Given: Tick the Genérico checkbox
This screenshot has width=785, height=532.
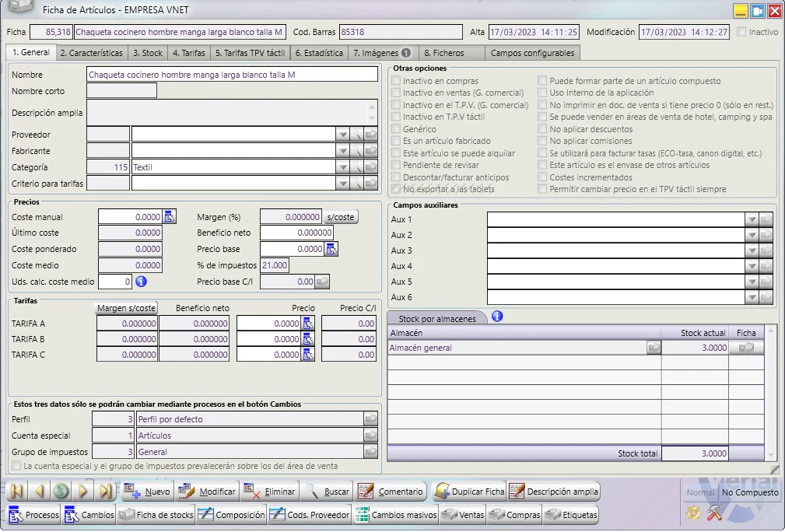Looking at the screenshot, I should [x=396, y=129].
